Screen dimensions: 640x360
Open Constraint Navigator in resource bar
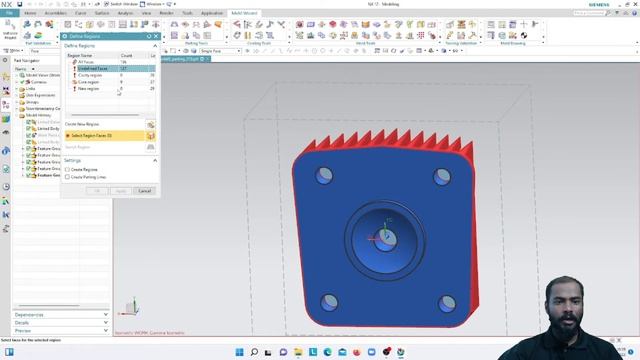pyautogui.click(x=6, y=91)
